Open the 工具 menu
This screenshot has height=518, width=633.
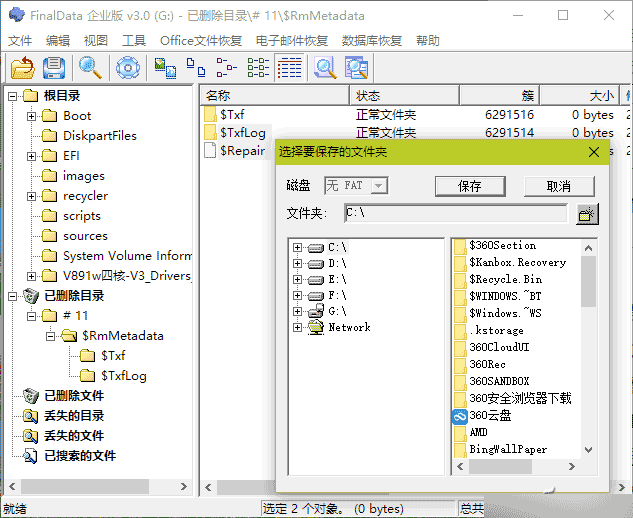coord(134,41)
